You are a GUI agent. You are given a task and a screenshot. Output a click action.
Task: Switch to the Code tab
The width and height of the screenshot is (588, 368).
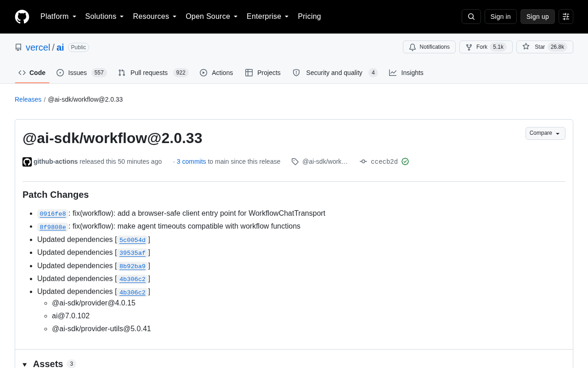click(x=32, y=73)
